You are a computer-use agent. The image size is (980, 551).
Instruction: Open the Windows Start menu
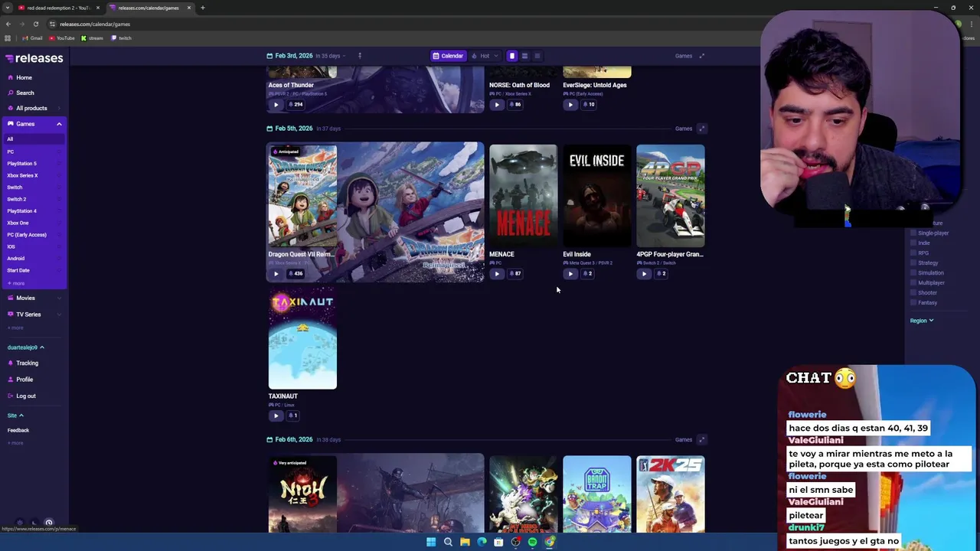click(431, 542)
